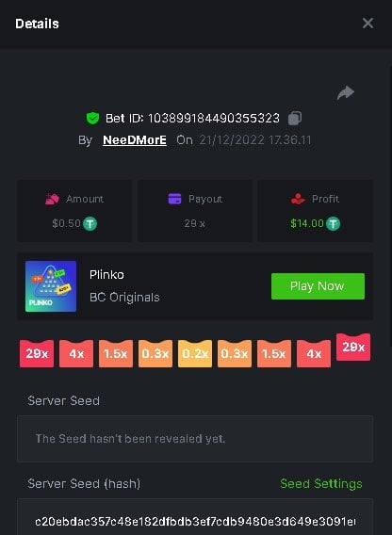Click the purple Payout wallet icon
Image resolution: width=392 pixels, height=535 pixels.
175,199
